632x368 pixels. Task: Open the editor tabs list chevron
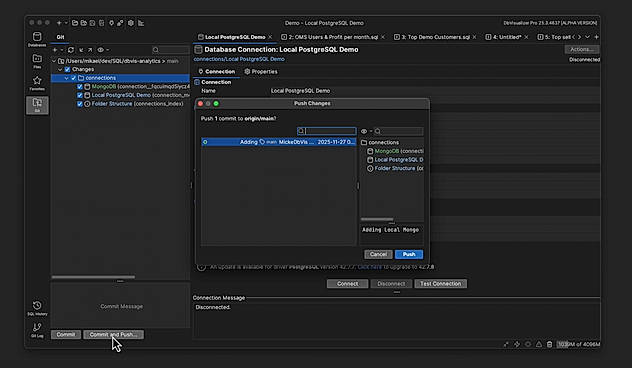(588, 37)
